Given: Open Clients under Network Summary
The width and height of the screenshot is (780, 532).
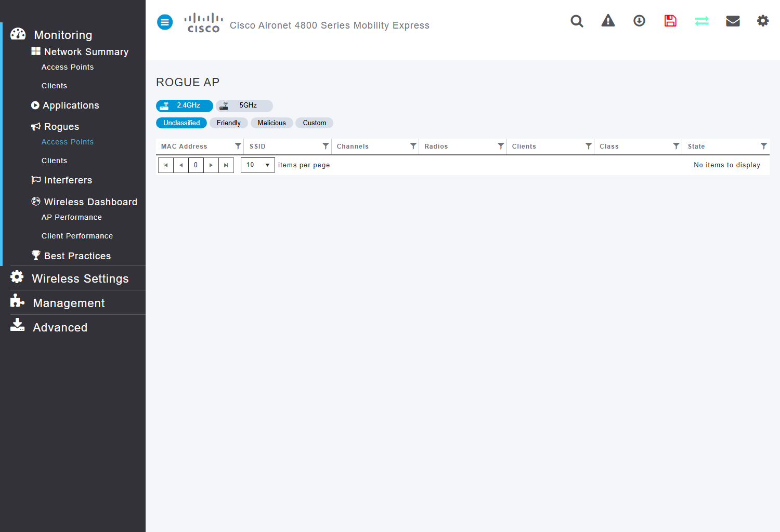Looking at the screenshot, I should coord(54,86).
